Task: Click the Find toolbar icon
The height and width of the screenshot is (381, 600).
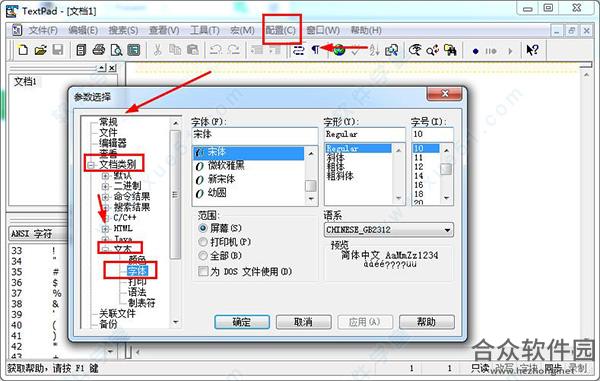Action: point(415,50)
